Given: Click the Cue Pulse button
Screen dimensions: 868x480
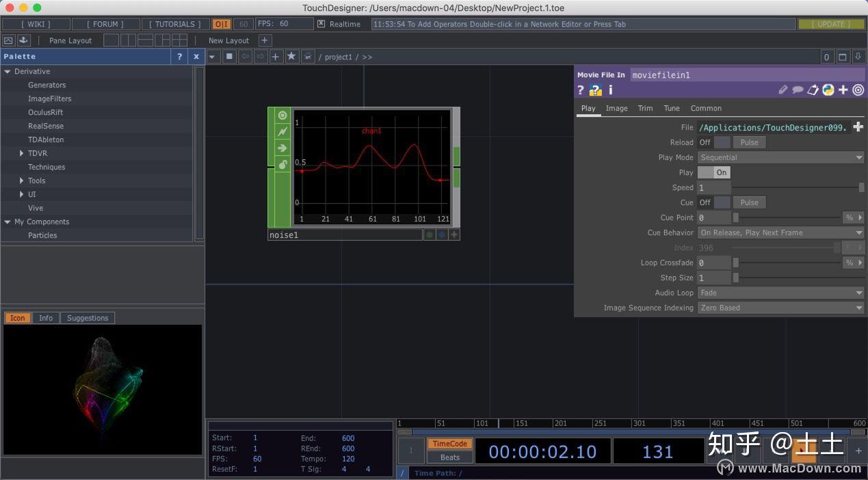Looking at the screenshot, I should pos(749,202).
